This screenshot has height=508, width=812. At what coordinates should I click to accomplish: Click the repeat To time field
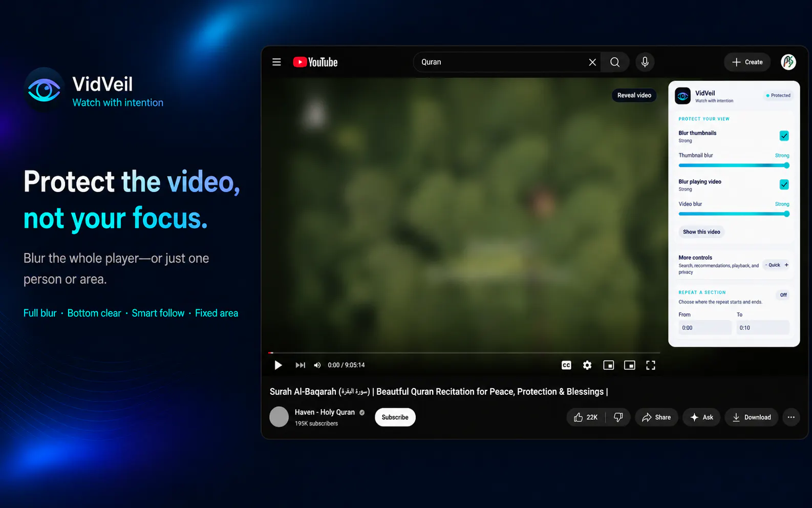(763, 328)
